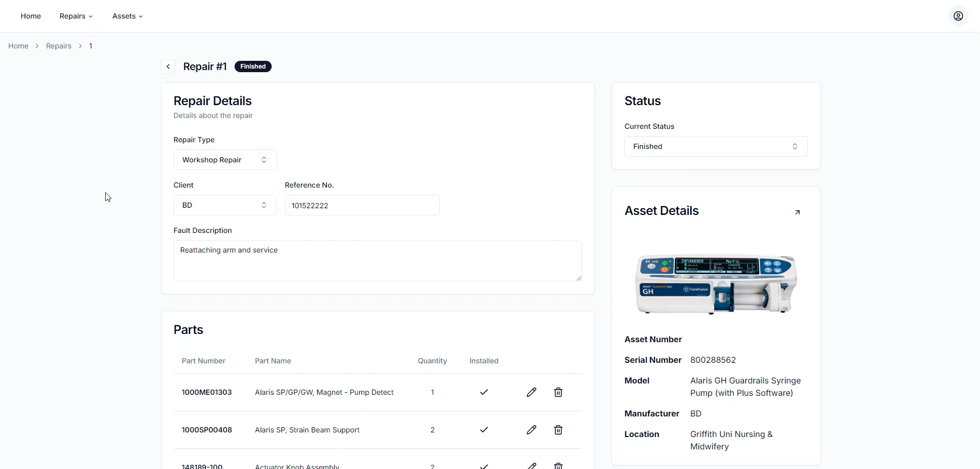The image size is (980, 469).
Task: Delete the 148189-100 part row
Action: (558, 465)
